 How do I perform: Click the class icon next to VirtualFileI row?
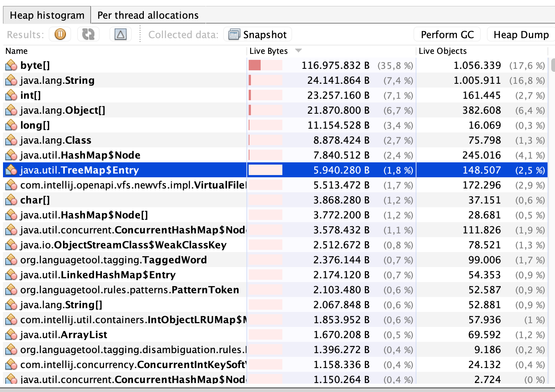pos(11,185)
